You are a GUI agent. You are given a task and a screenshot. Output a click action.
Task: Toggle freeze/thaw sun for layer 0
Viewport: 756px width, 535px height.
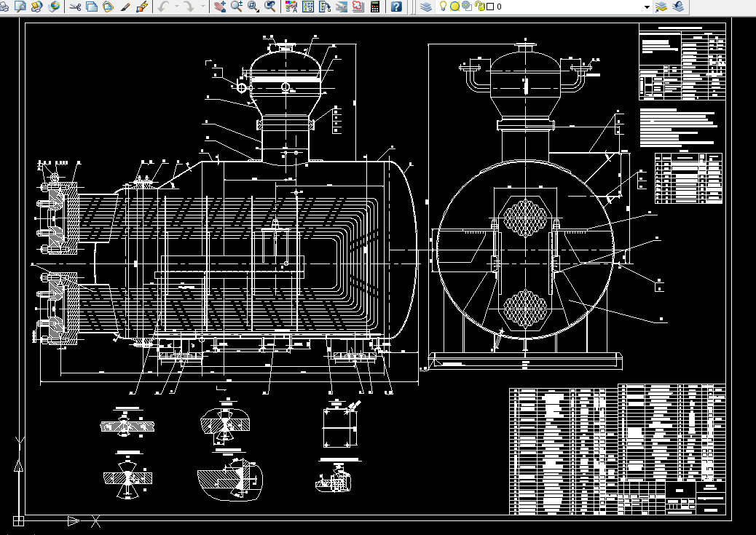point(454,7)
